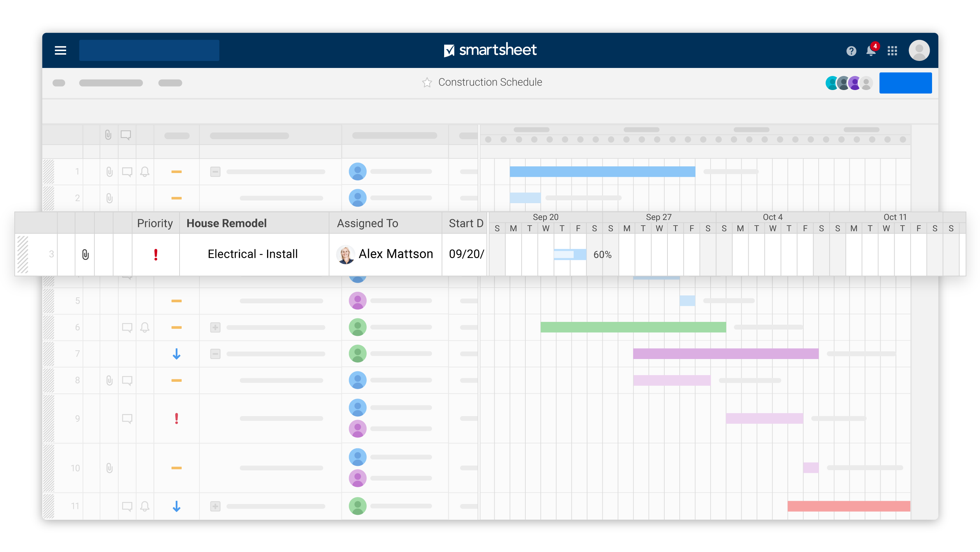The width and height of the screenshot is (980, 552).
Task: Click the Alex Mattson assignee cell
Action: click(395, 254)
